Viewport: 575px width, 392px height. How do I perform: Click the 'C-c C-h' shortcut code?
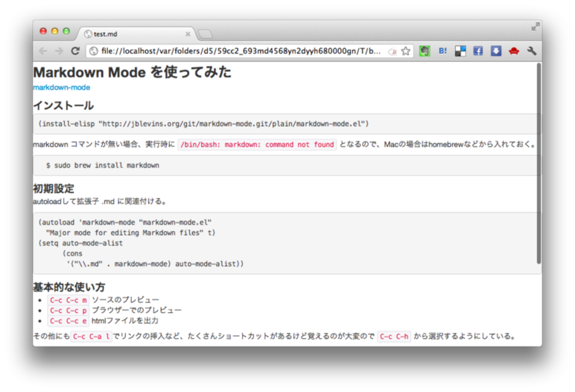[x=394, y=337]
